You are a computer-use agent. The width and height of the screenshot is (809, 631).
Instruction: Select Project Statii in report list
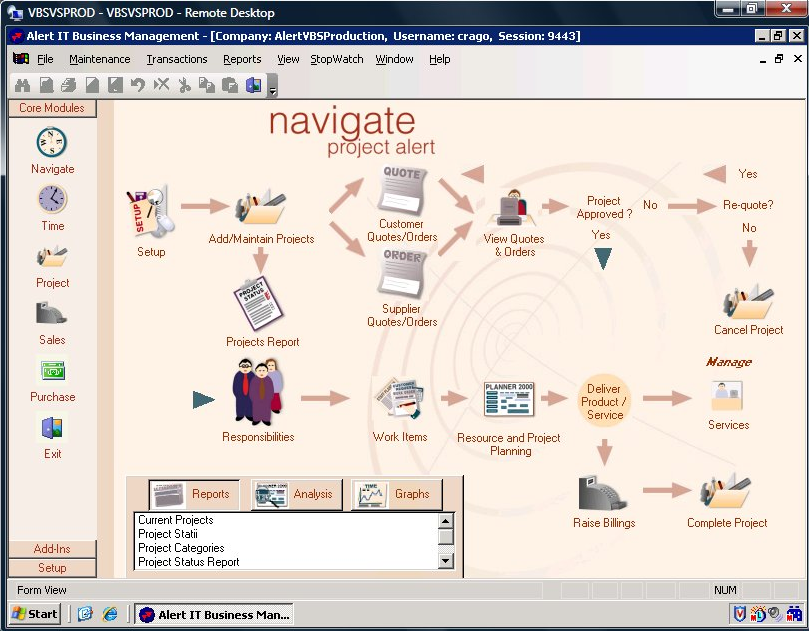coord(168,534)
